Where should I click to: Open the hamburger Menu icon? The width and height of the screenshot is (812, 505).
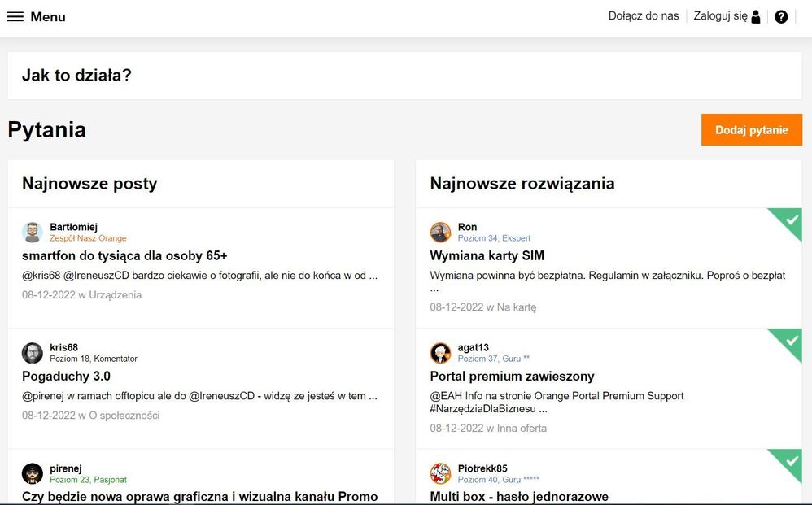tap(15, 17)
